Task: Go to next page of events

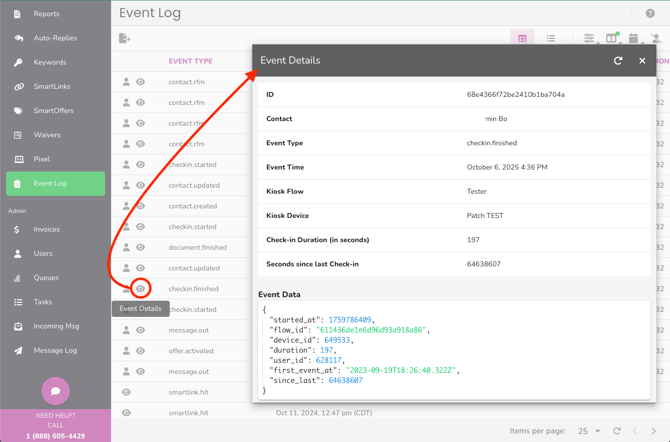Action: pyautogui.click(x=654, y=431)
